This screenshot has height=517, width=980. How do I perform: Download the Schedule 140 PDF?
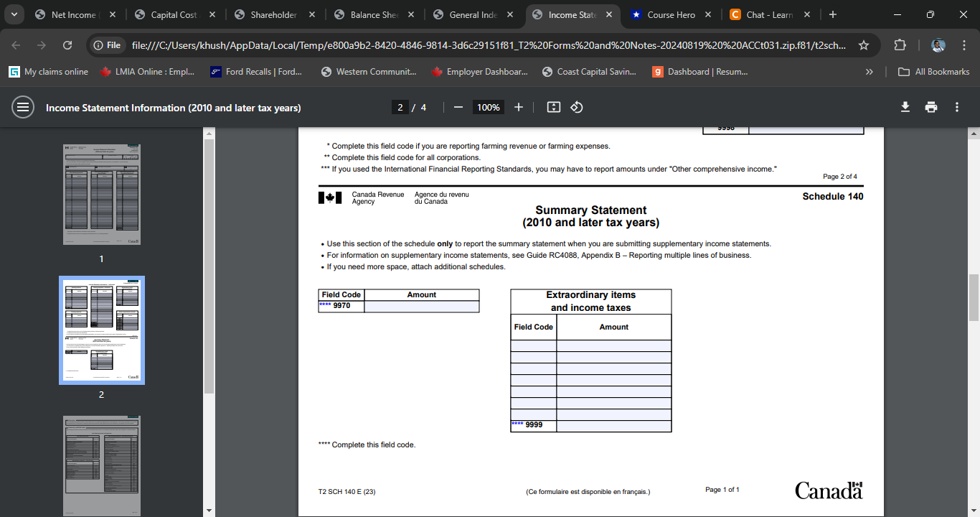905,106
